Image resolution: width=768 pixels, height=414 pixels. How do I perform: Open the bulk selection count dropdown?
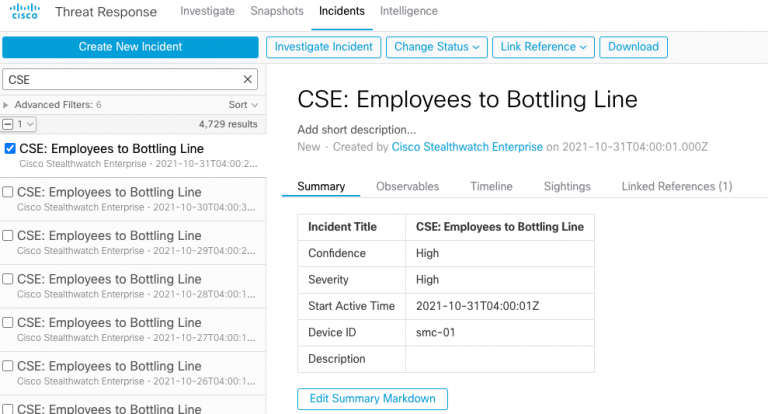tap(25, 124)
